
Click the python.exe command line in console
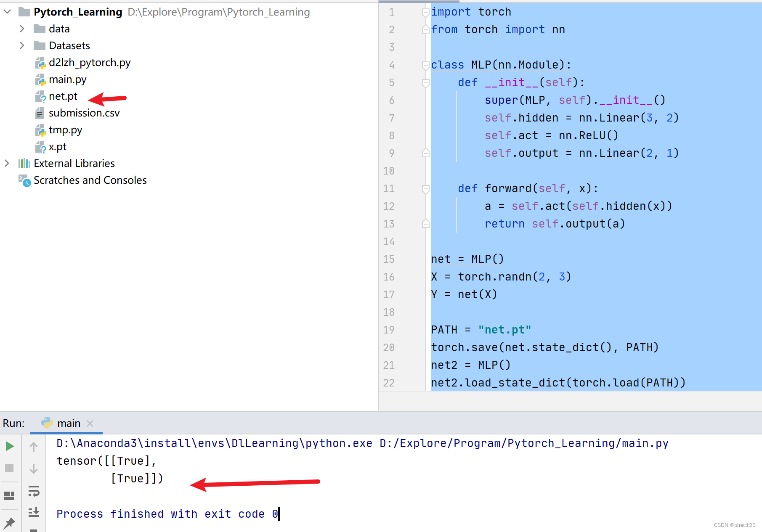point(363,443)
